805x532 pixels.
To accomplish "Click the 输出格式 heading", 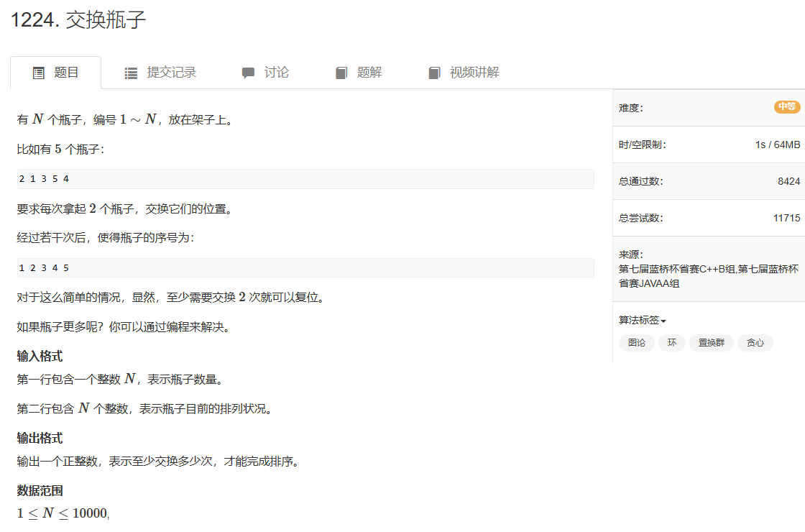I will coord(40,438).
